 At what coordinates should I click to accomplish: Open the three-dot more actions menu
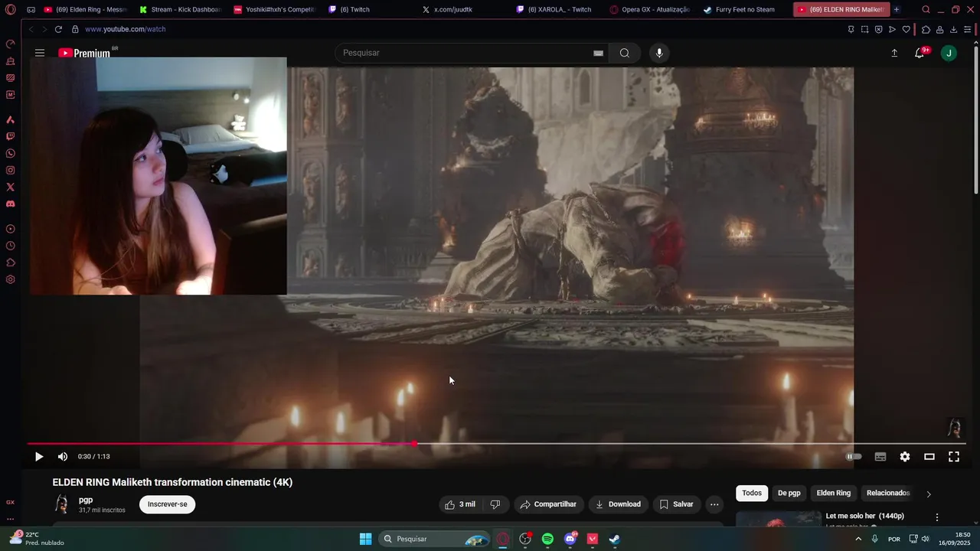714,504
